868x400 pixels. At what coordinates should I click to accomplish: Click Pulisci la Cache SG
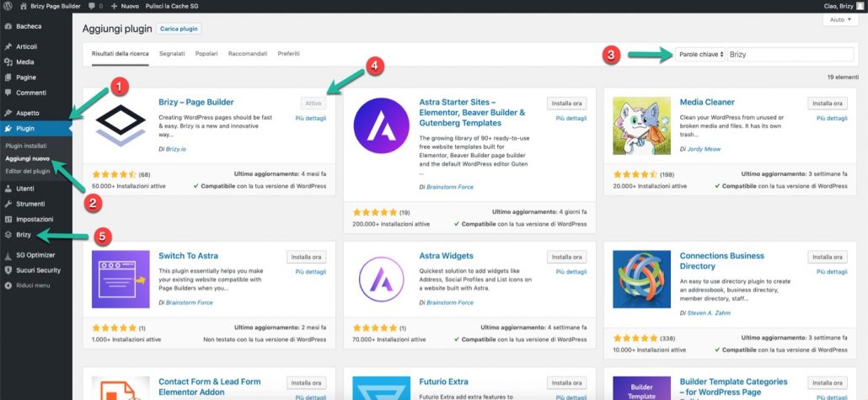[172, 6]
